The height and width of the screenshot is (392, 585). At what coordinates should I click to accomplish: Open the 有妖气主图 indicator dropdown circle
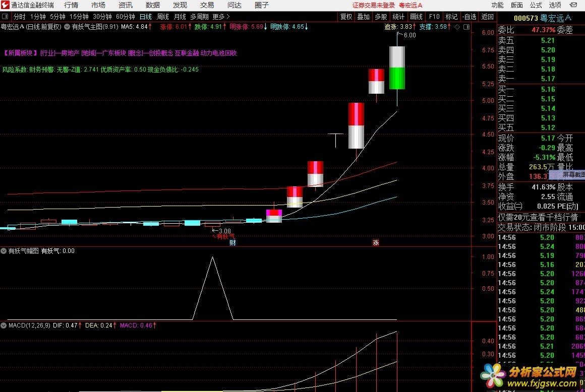[67, 27]
